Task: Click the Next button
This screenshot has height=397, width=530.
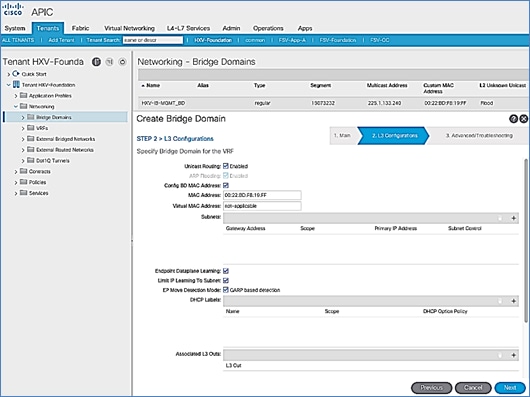Action: [510, 388]
